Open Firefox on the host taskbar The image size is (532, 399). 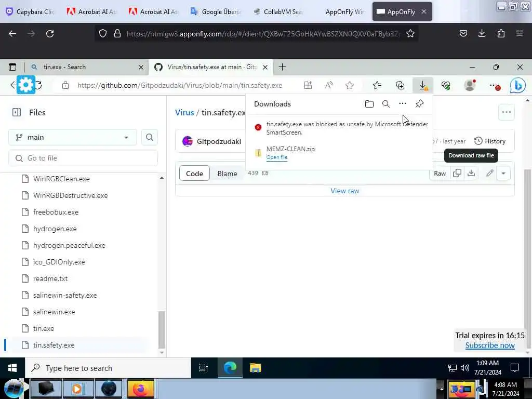tap(140, 389)
